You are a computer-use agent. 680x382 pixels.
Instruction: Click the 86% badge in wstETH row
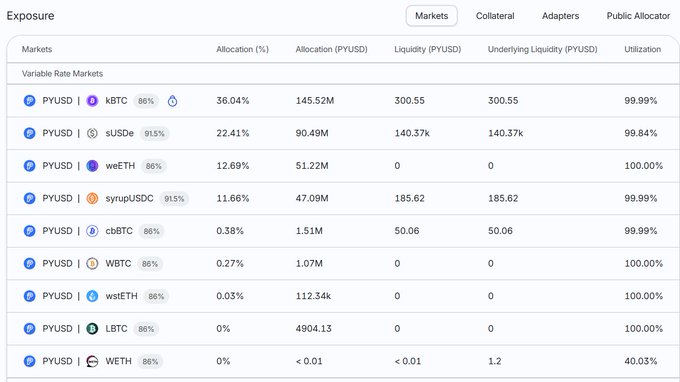coord(156,296)
